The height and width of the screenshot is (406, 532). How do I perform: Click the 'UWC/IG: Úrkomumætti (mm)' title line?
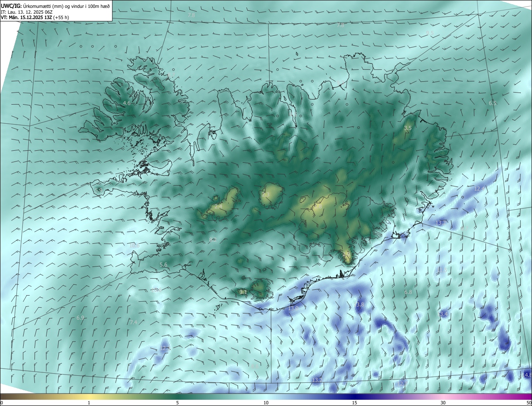click(55, 5)
